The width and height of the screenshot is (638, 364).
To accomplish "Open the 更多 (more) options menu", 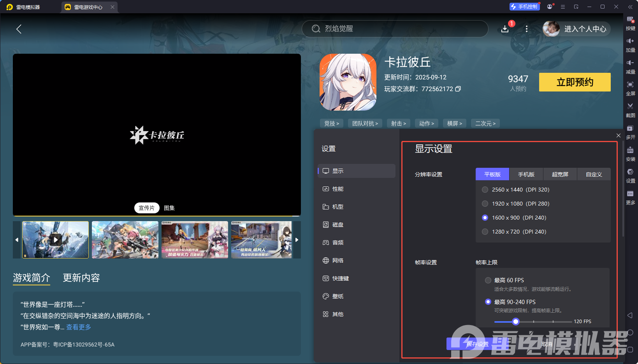I will pos(631,197).
